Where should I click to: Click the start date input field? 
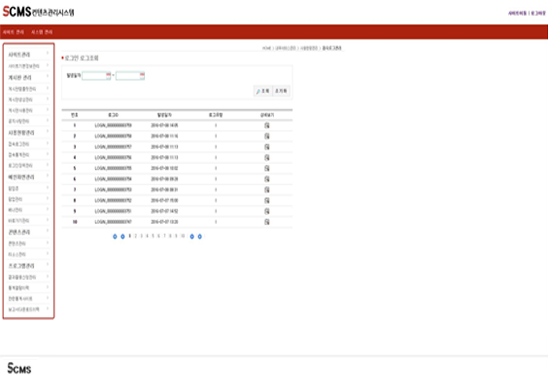tap(94, 75)
